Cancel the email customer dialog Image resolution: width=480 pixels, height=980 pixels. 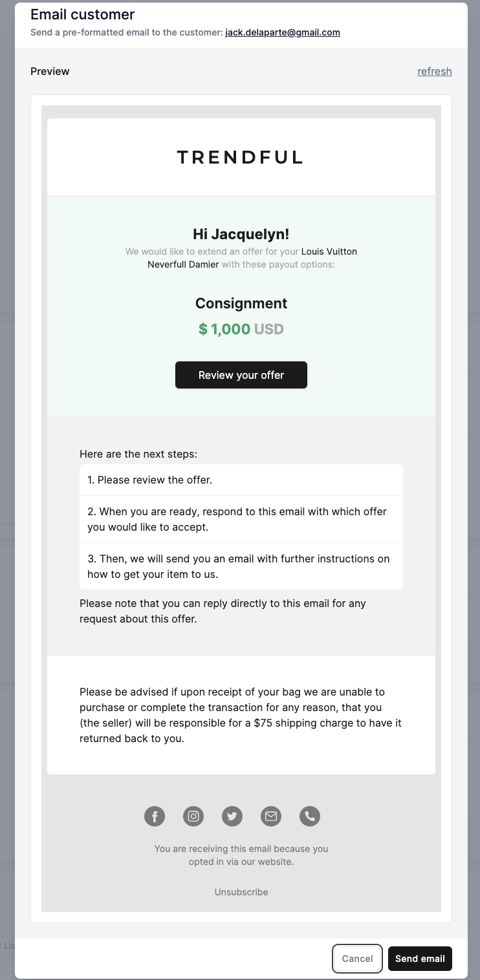pyautogui.click(x=357, y=959)
